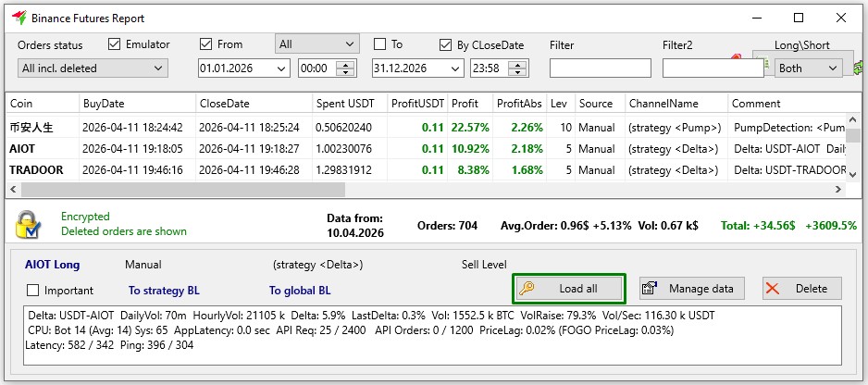
Task: Mark the order as Important
Action: click(34, 291)
